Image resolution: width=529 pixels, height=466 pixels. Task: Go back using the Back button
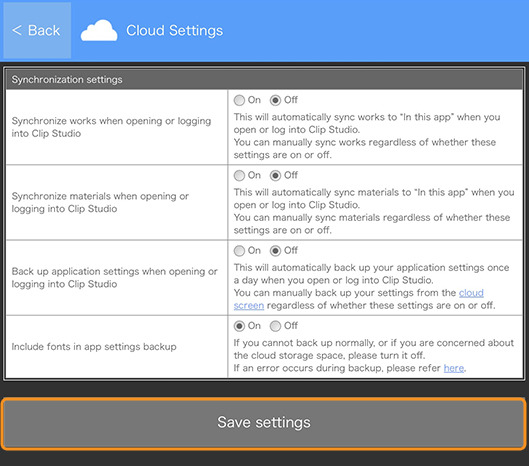pos(37,30)
